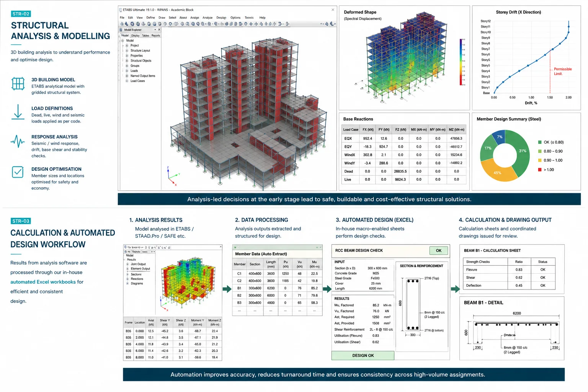The image size is (588, 392).
Task: Expand the Structure Layout tree node
Action: coord(127,51)
